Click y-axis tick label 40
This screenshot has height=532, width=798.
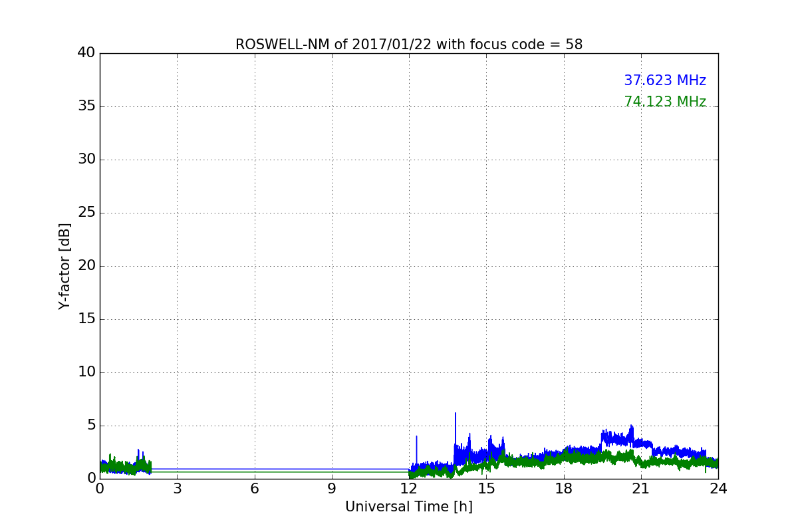pyautogui.click(x=86, y=53)
